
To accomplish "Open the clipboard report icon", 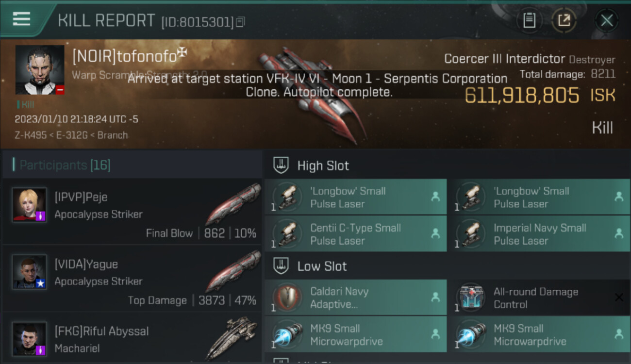I will (529, 20).
